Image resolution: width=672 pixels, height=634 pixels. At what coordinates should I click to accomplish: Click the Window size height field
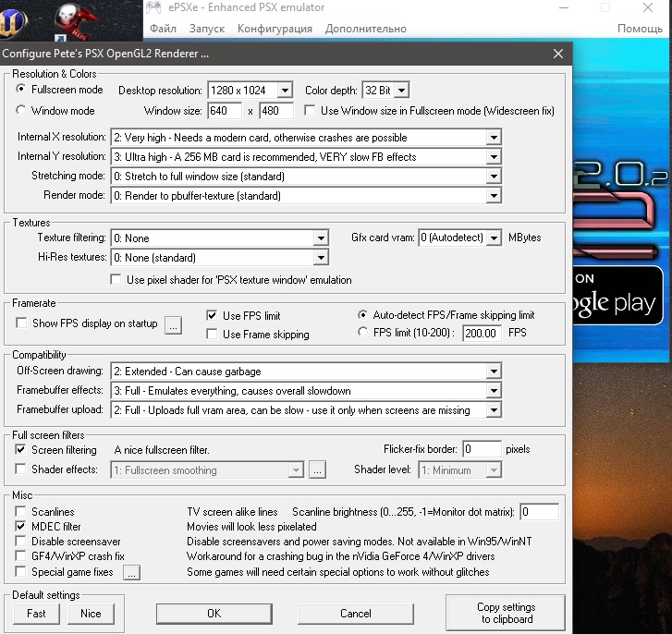pyautogui.click(x=276, y=111)
